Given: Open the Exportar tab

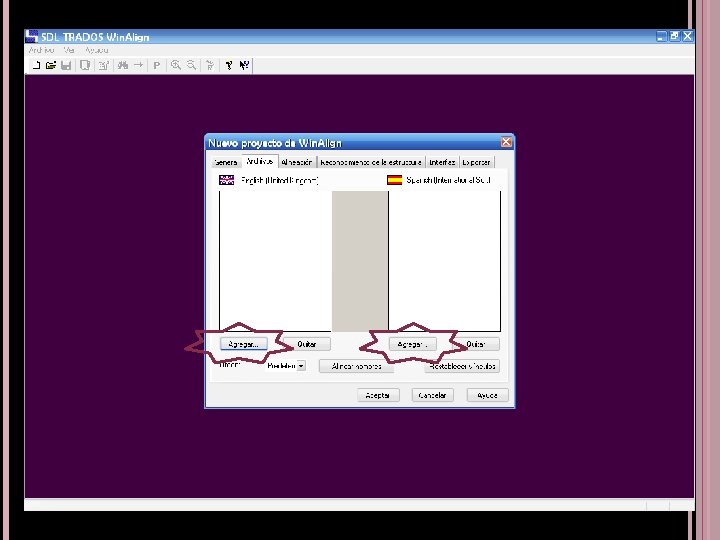Looking at the screenshot, I should click(x=476, y=163).
